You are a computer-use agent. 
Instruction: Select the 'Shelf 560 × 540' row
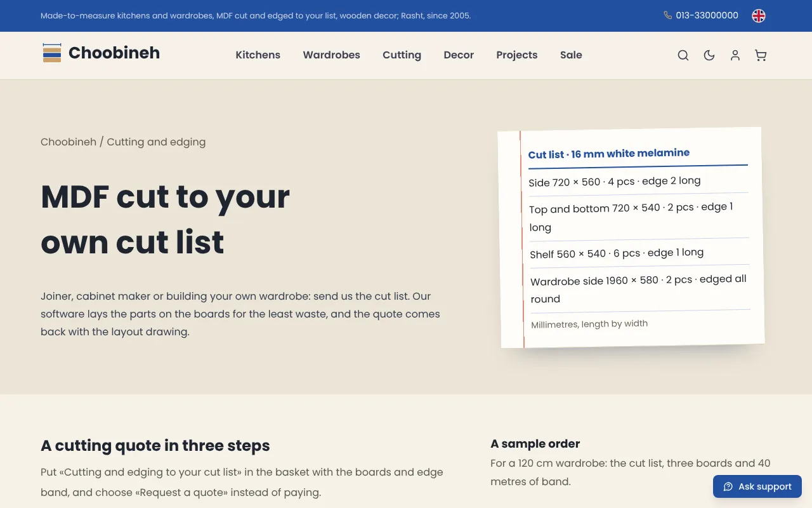point(639,253)
